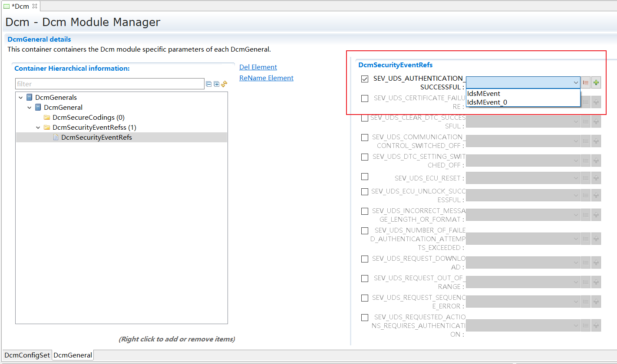Tick the SEV_UDS_CLEAR_DTC_SUCCESSFUL checkbox
The image size is (617, 364).
tap(365, 118)
